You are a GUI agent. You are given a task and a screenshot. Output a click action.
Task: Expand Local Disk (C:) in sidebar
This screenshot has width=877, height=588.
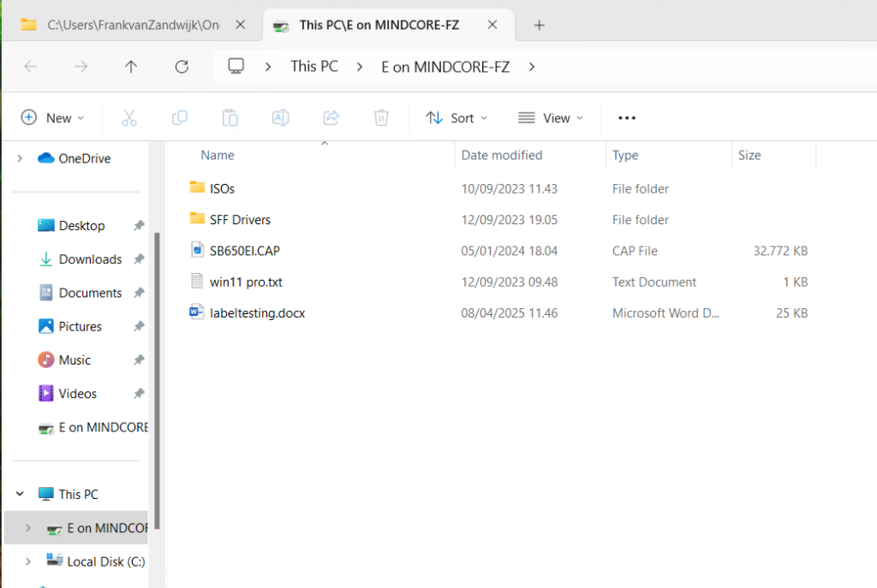(x=28, y=561)
